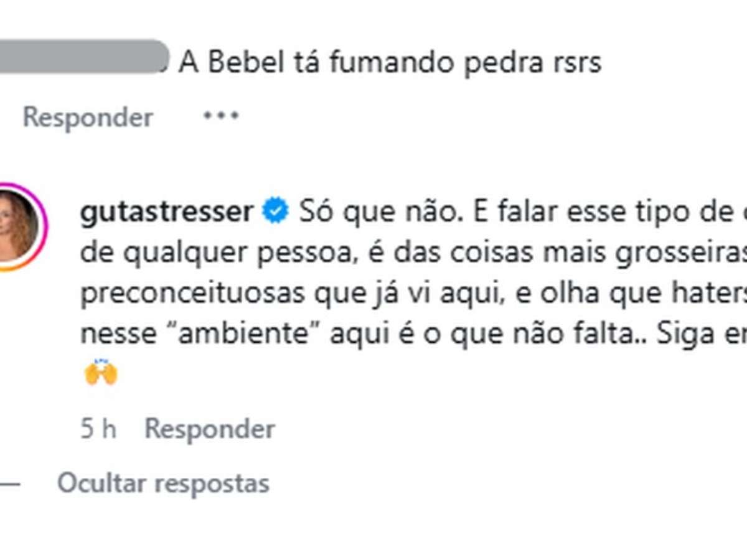Image resolution: width=747 pixels, height=560 pixels.
Task: Click the word "haters" in the reply
Action: click(x=710, y=294)
